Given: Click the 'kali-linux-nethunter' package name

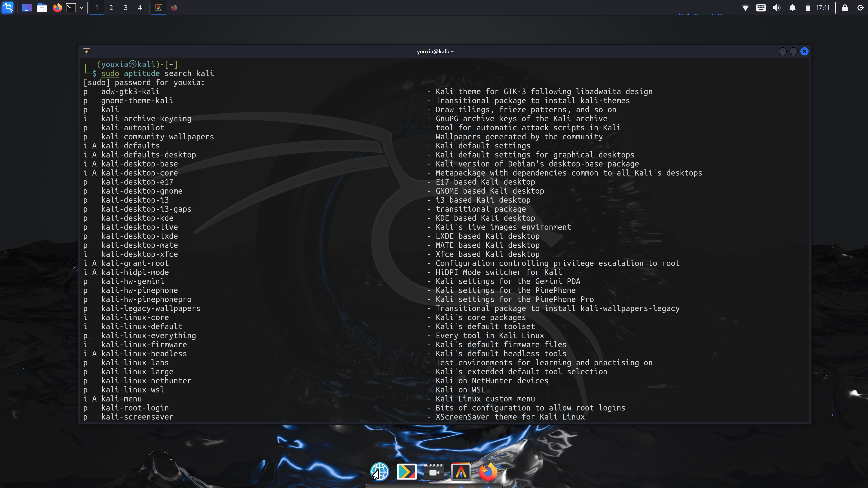Looking at the screenshot, I should 146,380.
